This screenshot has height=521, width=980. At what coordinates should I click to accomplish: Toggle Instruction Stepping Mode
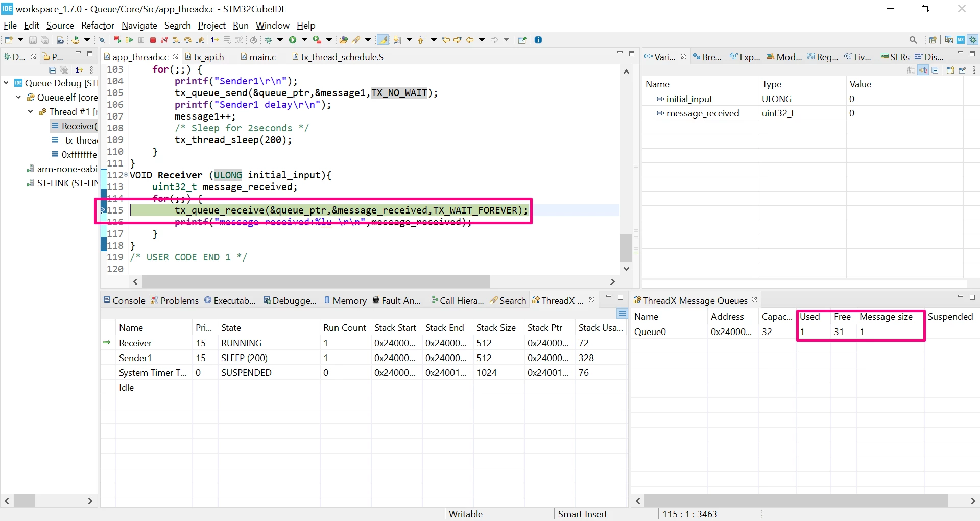click(215, 40)
